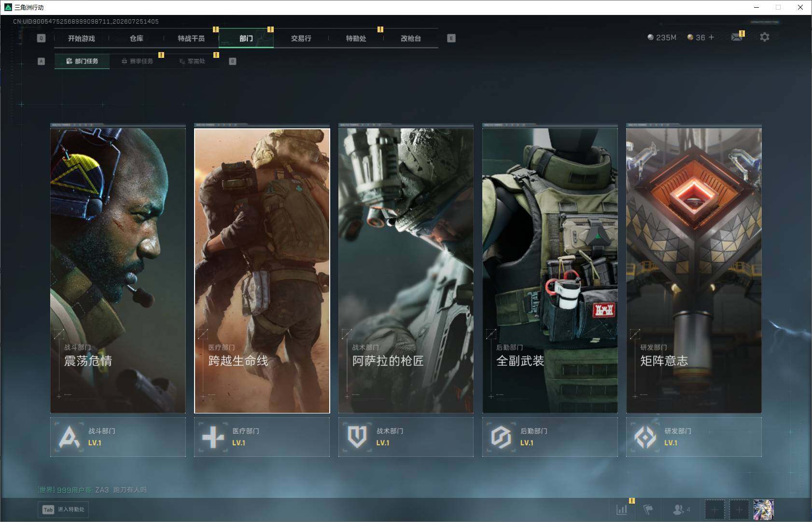Open the 交易行 tab
This screenshot has width=812, height=522.
pyautogui.click(x=301, y=38)
